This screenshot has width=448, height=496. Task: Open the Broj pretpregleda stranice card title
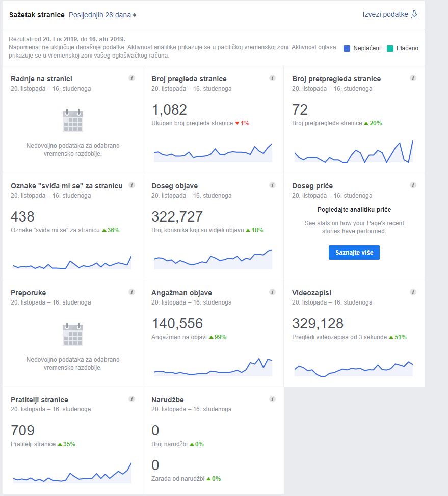coord(336,79)
